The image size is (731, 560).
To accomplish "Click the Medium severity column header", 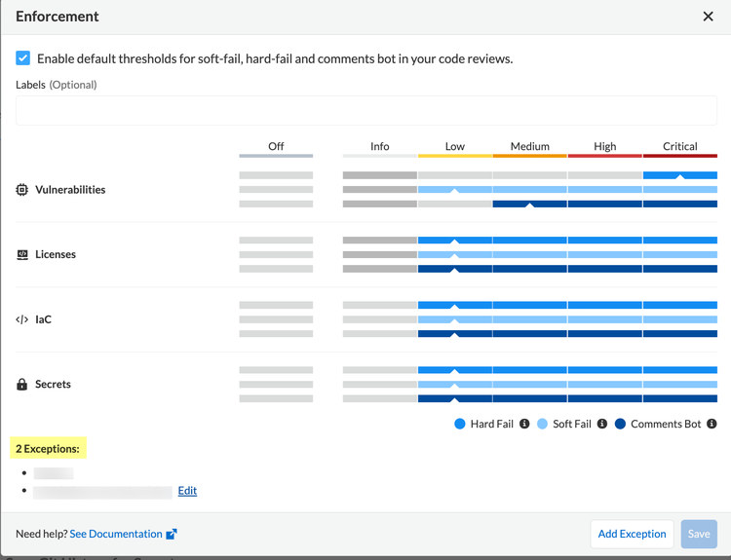I will pos(529,146).
